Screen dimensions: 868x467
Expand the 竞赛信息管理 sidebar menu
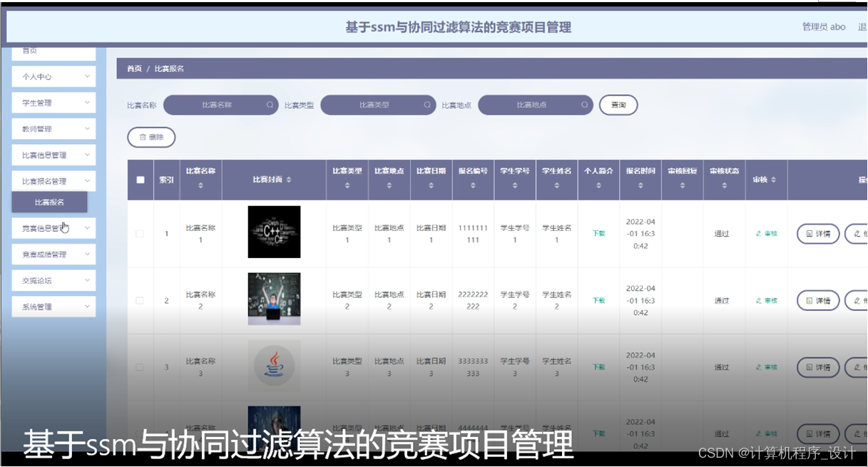tap(53, 228)
